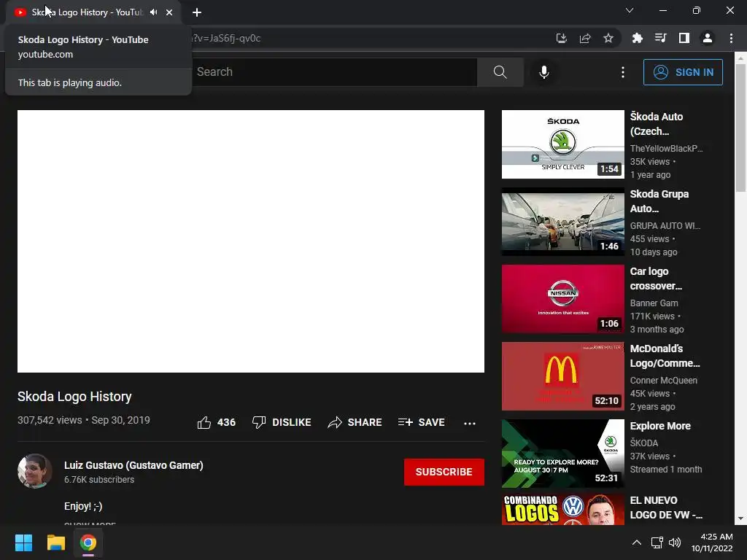Minimize the Chrome window

pyautogui.click(x=662, y=10)
